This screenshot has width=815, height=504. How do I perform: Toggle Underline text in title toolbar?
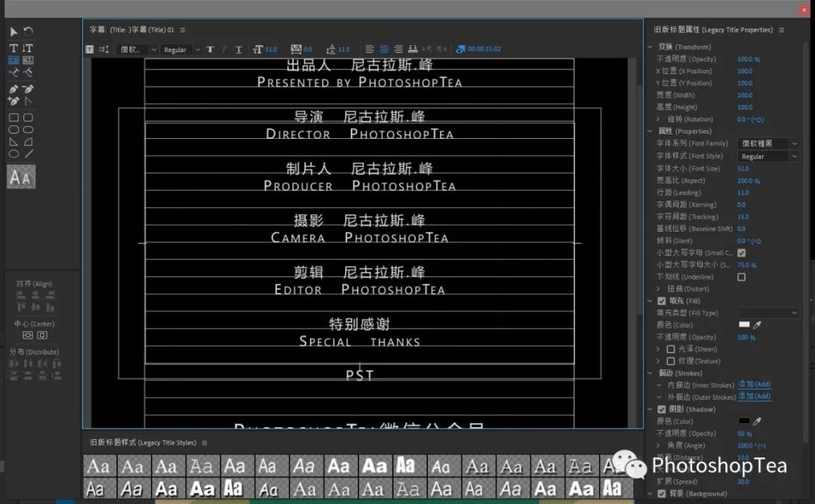[x=238, y=49]
